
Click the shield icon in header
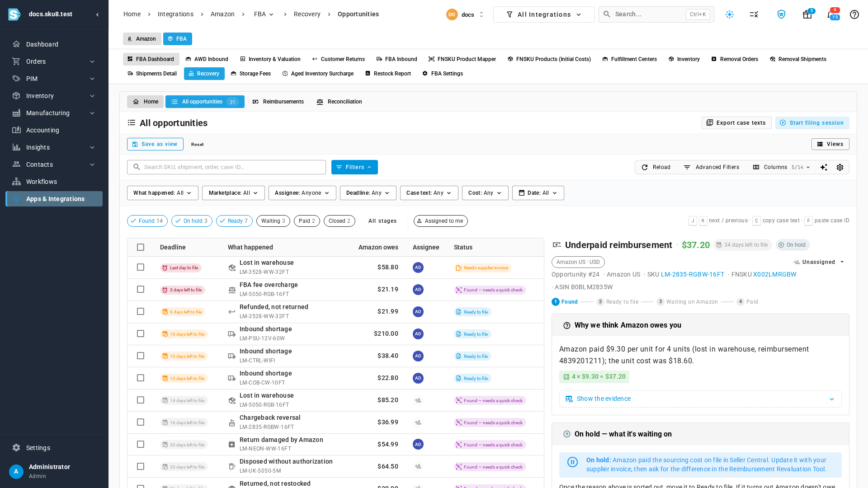coord(781,14)
